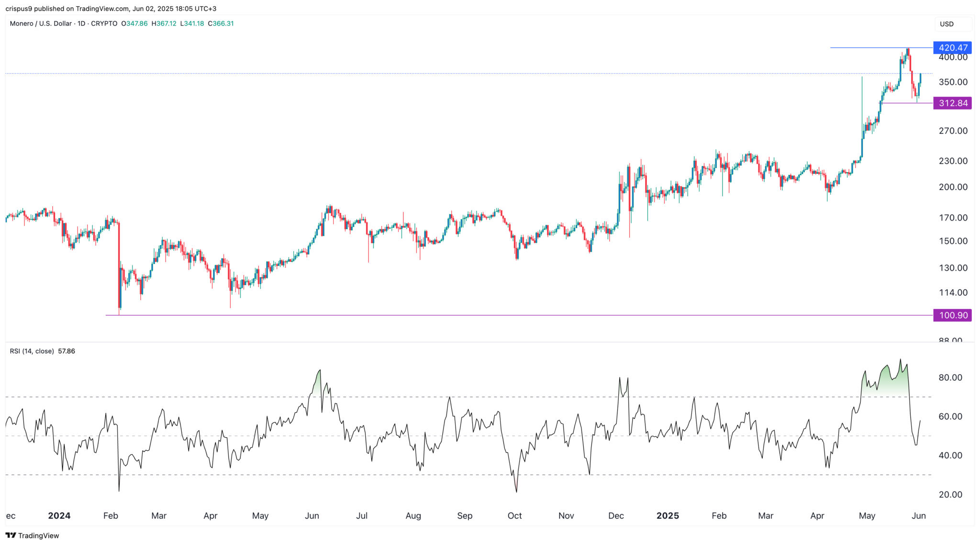Click the 400.00 price axis label
The image size is (980, 545).
[953, 57]
